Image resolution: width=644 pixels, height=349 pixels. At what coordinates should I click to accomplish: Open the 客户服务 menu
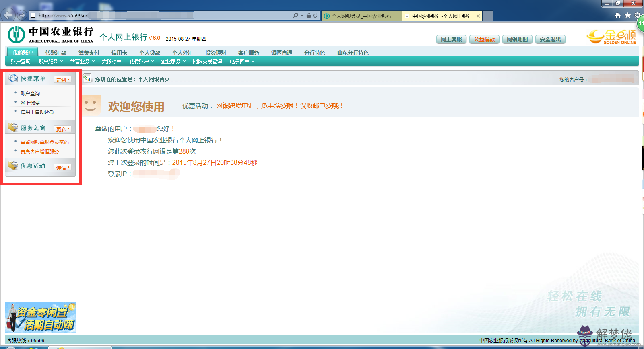[x=249, y=53]
